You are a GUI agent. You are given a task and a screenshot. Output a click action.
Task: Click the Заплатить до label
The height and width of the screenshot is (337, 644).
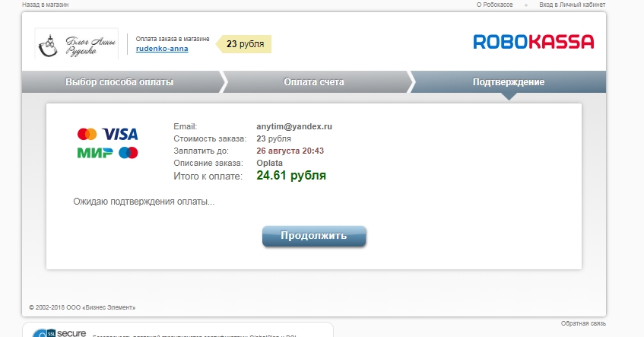click(x=201, y=151)
